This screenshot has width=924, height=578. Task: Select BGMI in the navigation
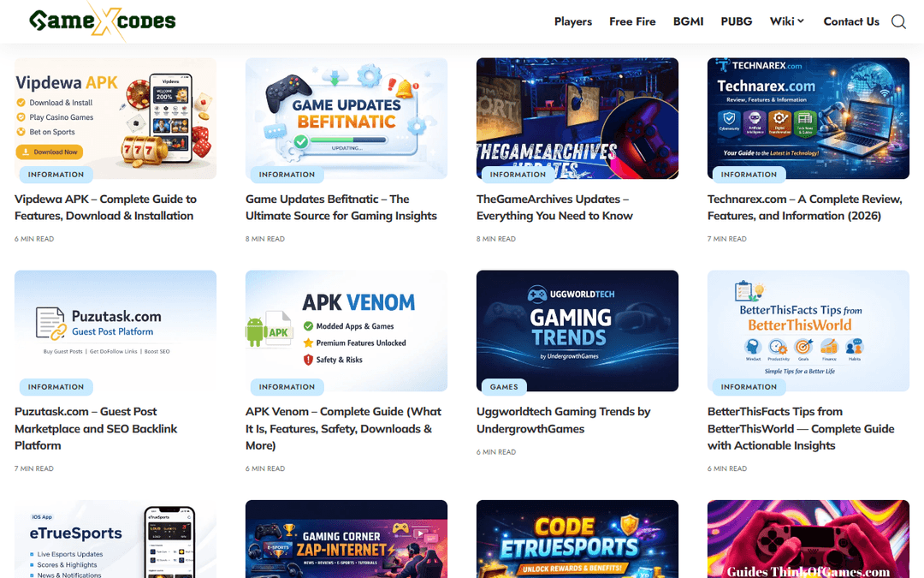point(688,21)
